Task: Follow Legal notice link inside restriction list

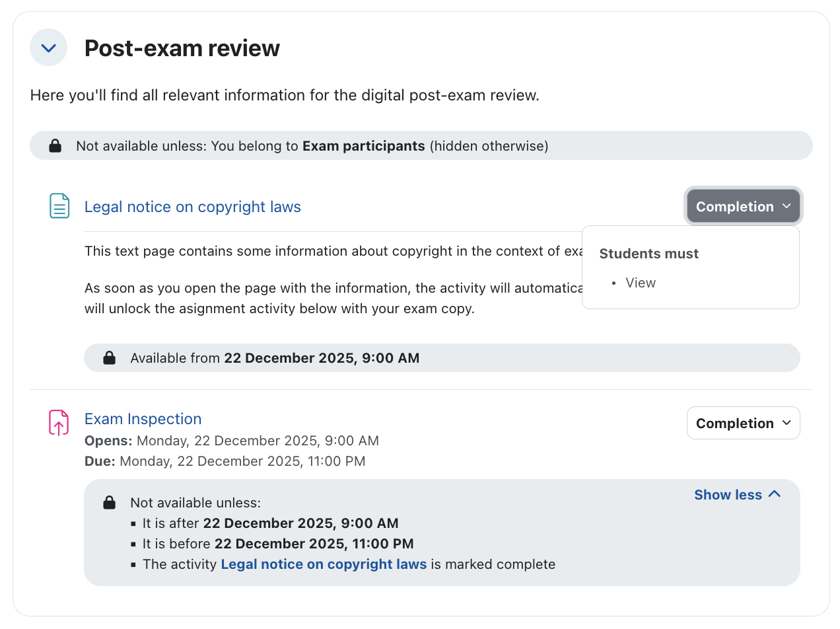Action: 324,564
